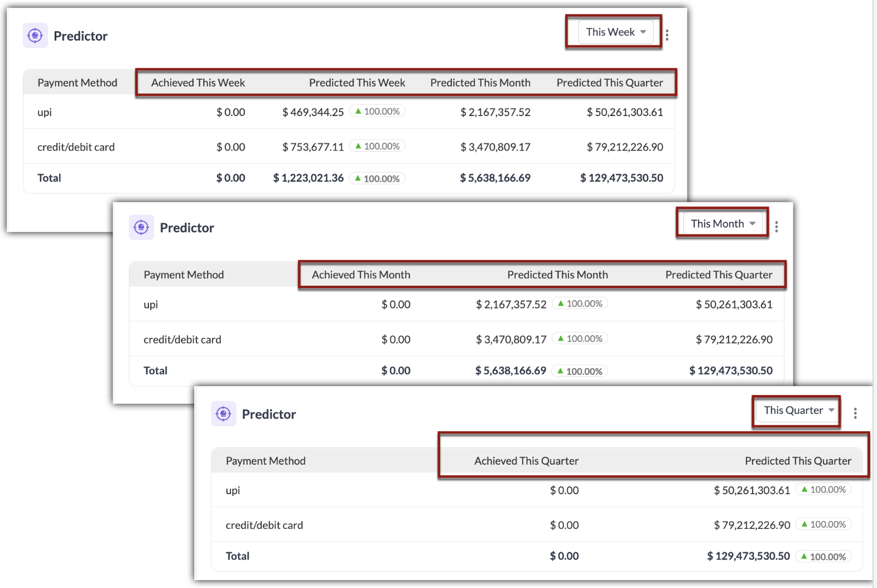
Task: Click the Predictor icon in the bottom panel
Action: [x=224, y=413]
